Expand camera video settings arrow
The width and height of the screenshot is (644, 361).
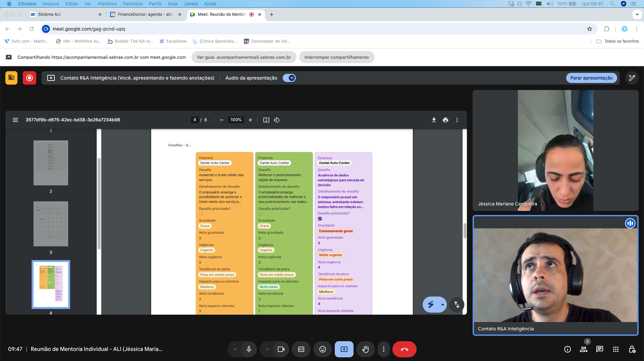267,349
